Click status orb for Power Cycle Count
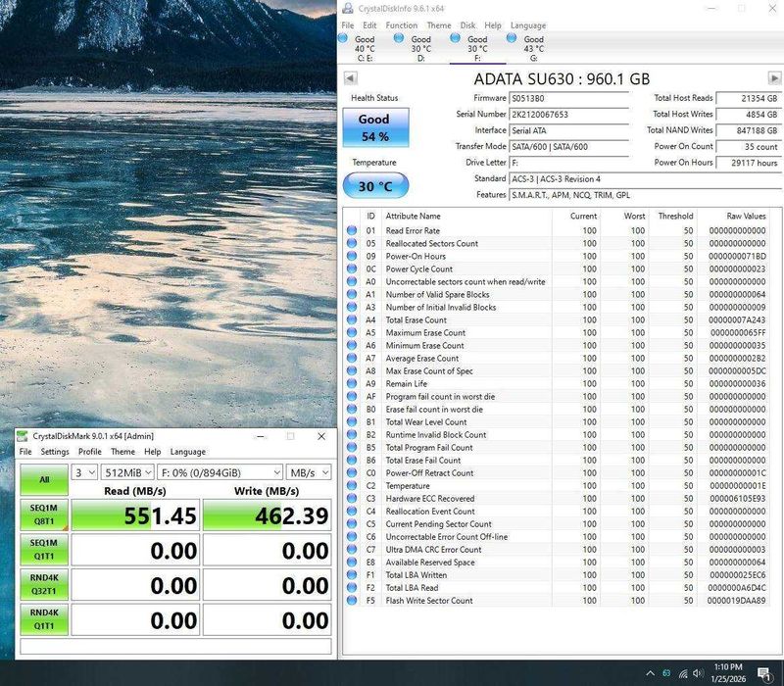 [352, 269]
